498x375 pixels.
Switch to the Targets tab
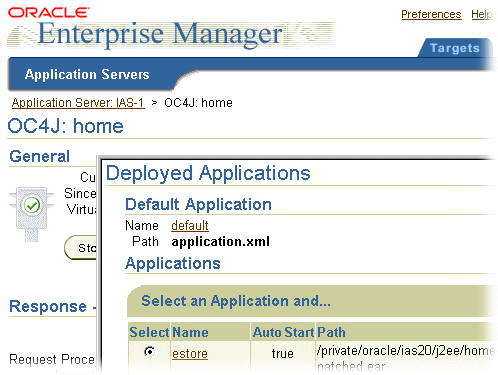pyautogui.click(x=455, y=48)
